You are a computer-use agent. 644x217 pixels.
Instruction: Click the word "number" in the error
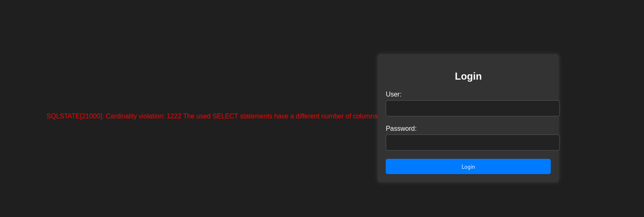pyautogui.click(x=333, y=116)
